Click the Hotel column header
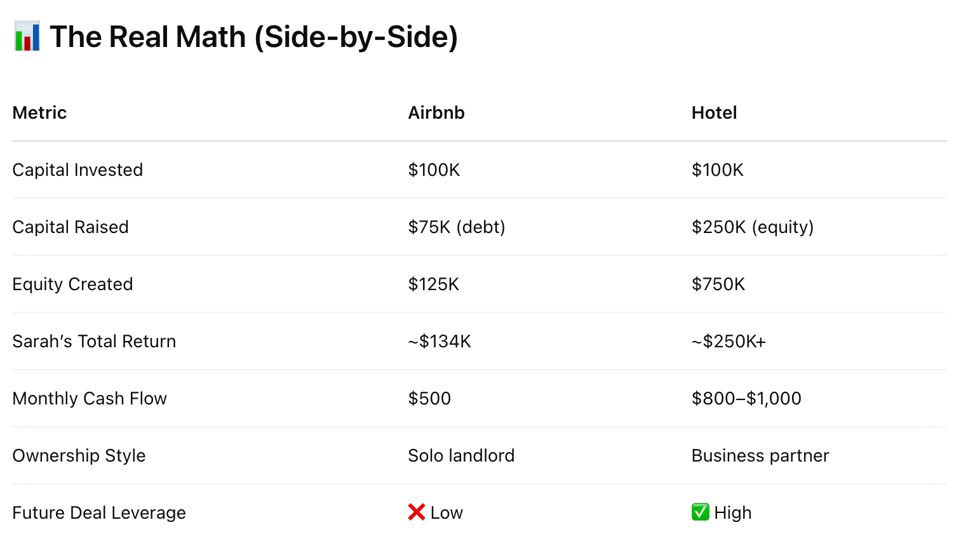Image resolution: width=954 pixels, height=560 pixels. tap(714, 112)
